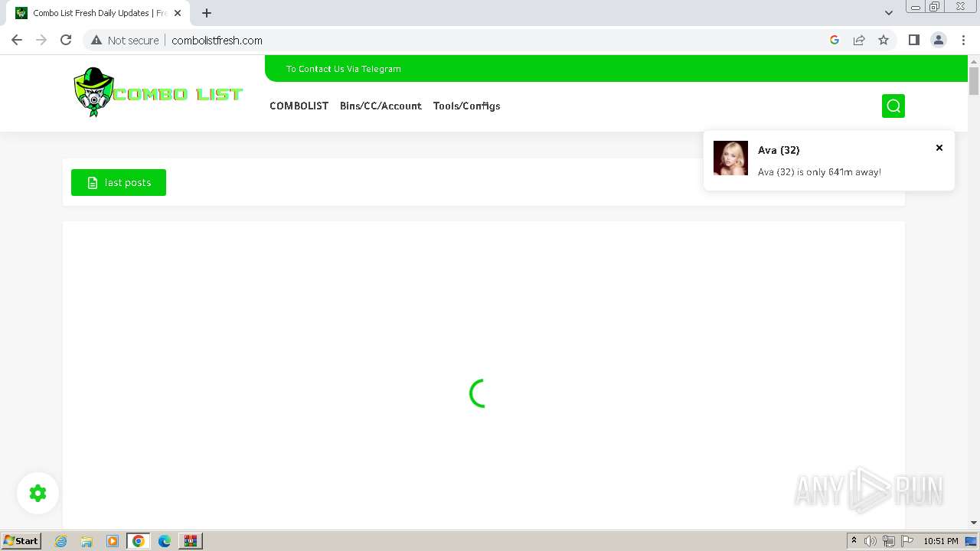
Task: Click scrollbar down arrow
Action: 973,523
